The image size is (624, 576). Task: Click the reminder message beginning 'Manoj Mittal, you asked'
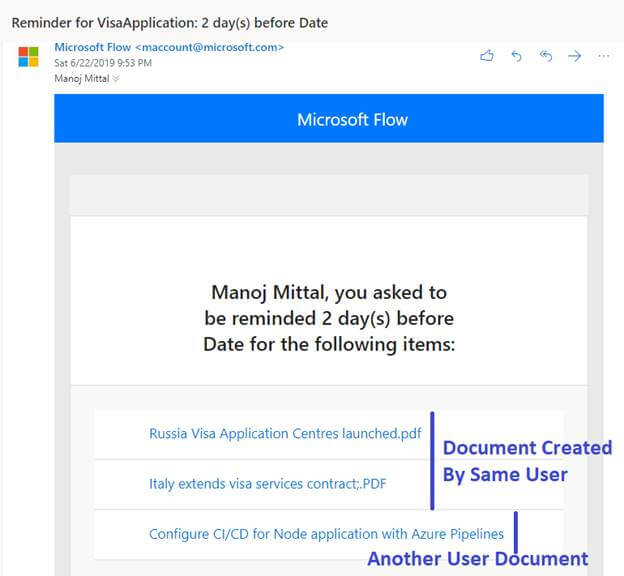click(x=329, y=318)
